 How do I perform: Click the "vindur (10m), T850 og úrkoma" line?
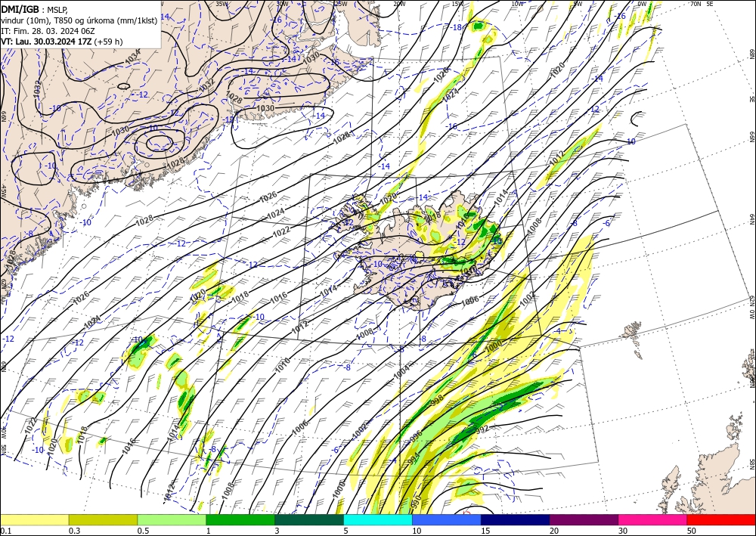point(78,20)
